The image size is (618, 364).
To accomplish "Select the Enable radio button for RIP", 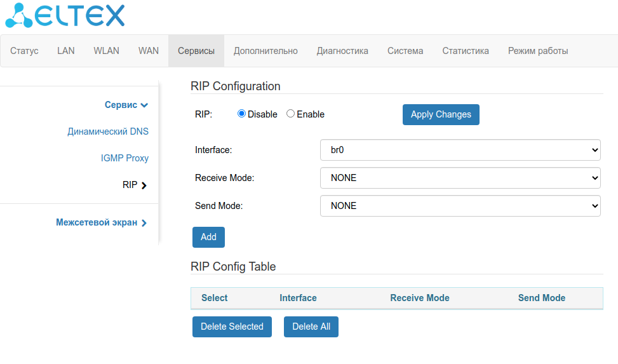I will click(291, 114).
